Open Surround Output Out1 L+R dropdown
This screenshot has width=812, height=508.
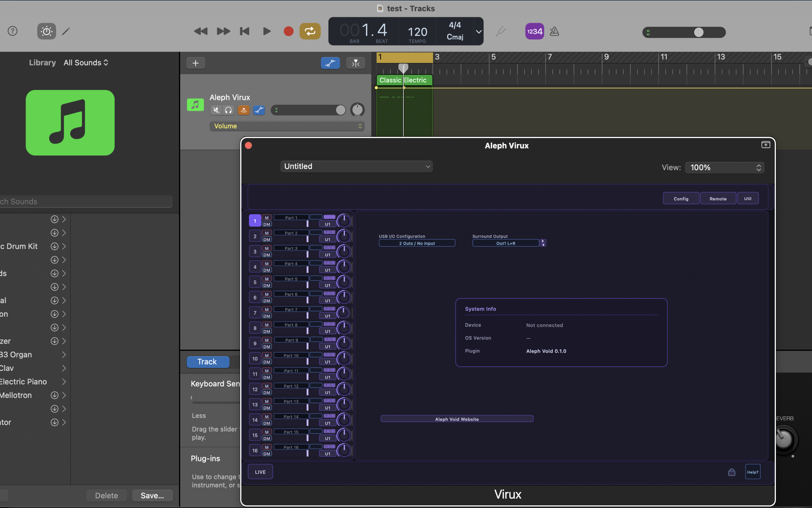coord(506,243)
